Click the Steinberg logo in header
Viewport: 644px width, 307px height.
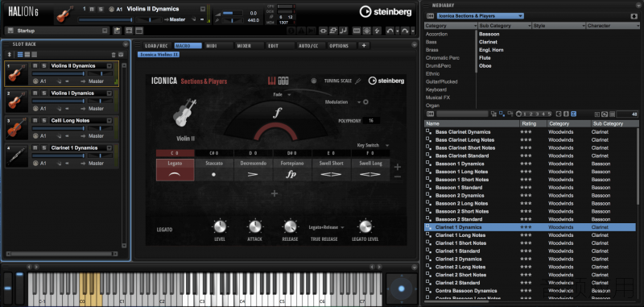coord(386,11)
